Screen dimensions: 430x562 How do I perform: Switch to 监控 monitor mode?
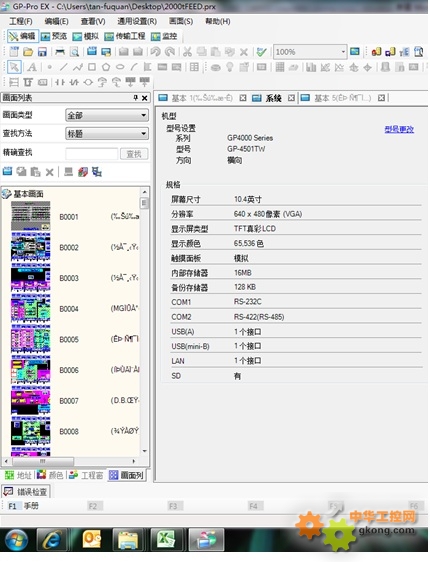coord(164,36)
